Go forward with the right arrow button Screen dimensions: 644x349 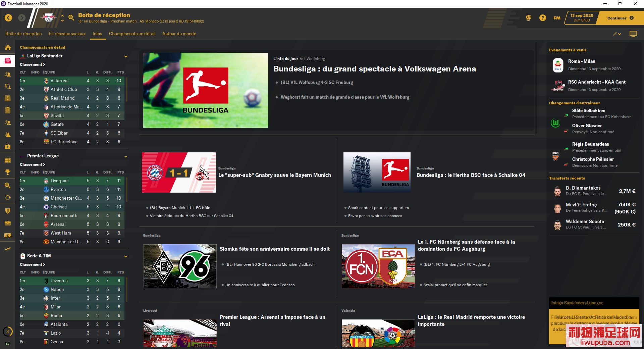click(22, 18)
